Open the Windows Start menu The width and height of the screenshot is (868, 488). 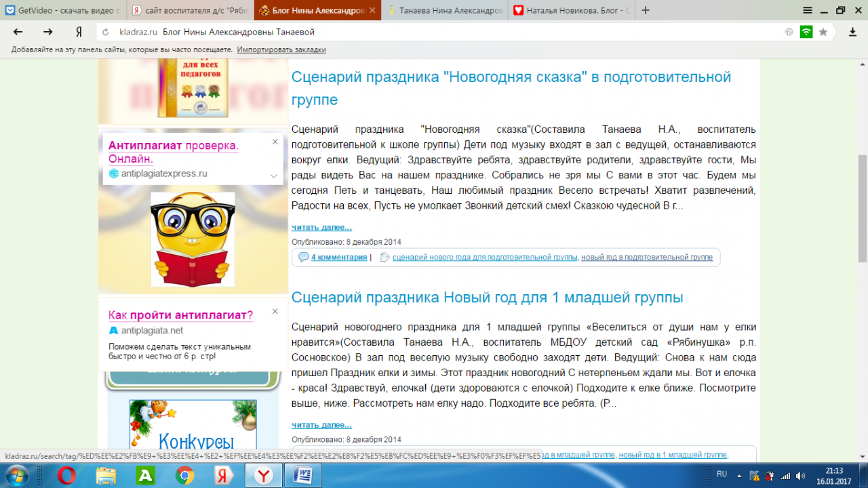[x=16, y=475]
